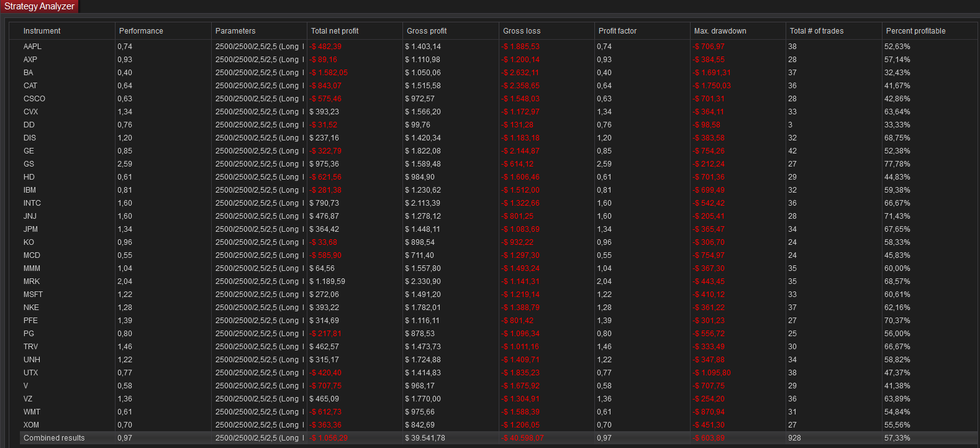
Task: Select the Strategy Analyzer tab
Action: (x=39, y=6)
